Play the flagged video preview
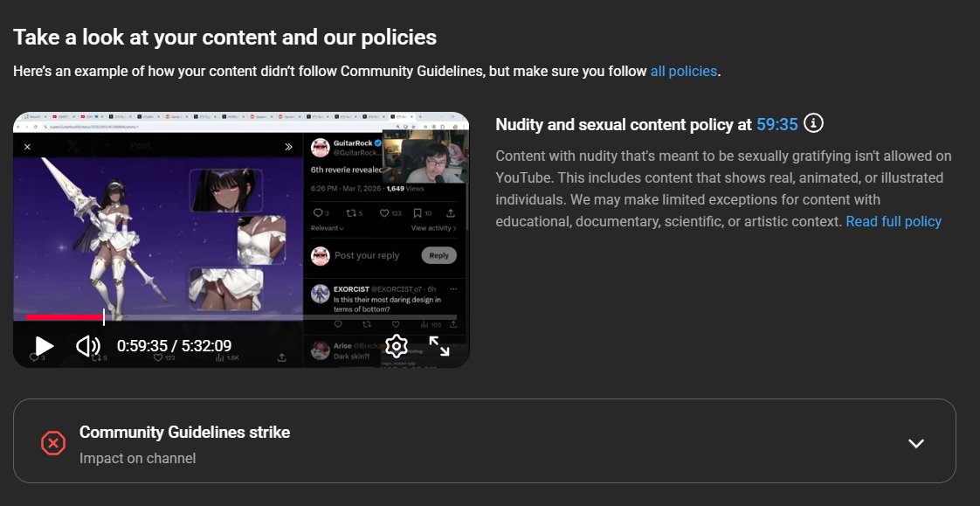The image size is (980, 506). (x=44, y=346)
